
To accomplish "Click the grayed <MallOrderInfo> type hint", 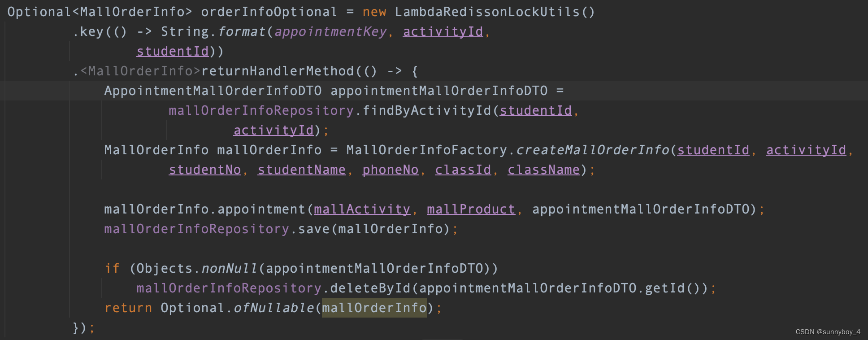I will [x=140, y=71].
